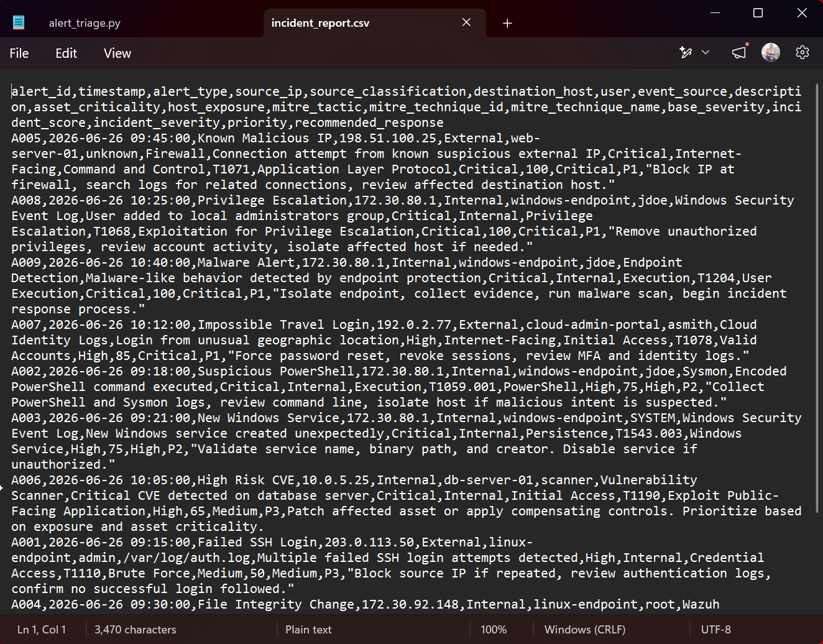The width and height of the screenshot is (823, 644).
Task: Click the T1543.003 technique ID text
Action: 649,433
